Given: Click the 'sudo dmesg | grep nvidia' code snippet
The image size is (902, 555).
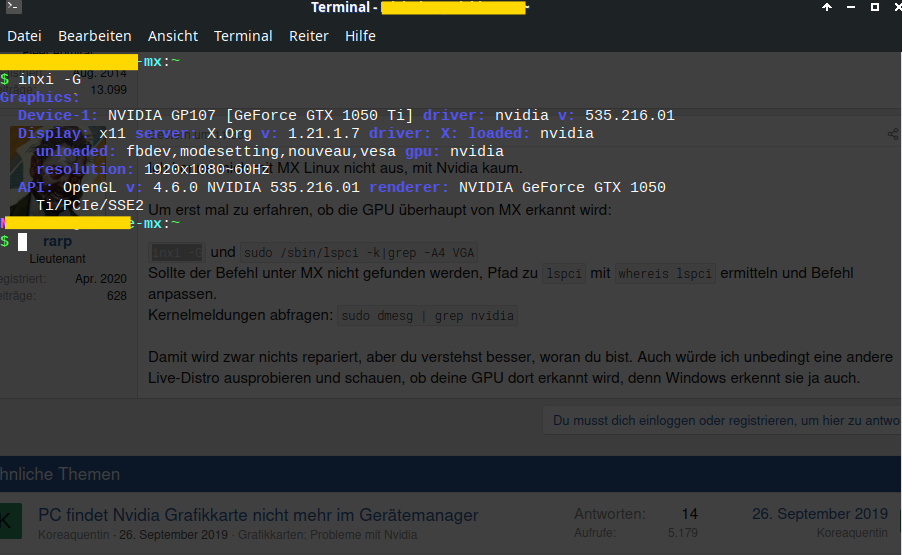Looking at the screenshot, I should [427, 316].
